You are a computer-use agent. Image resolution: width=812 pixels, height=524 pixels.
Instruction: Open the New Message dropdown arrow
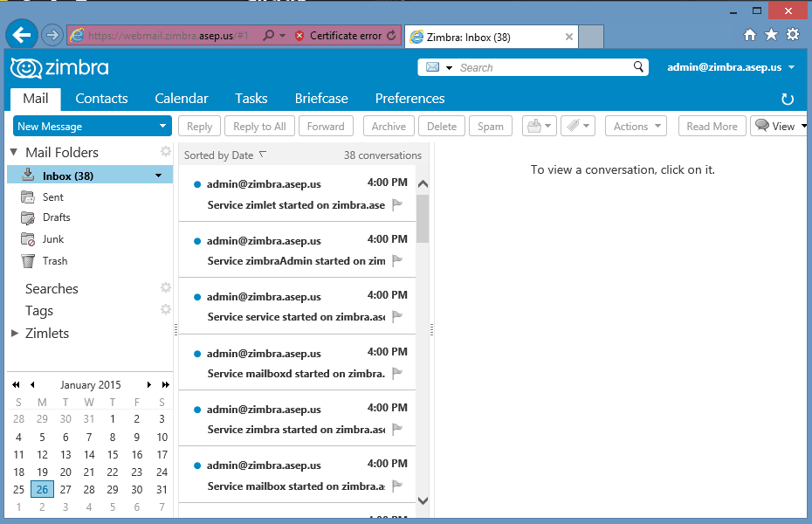click(162, 126)
